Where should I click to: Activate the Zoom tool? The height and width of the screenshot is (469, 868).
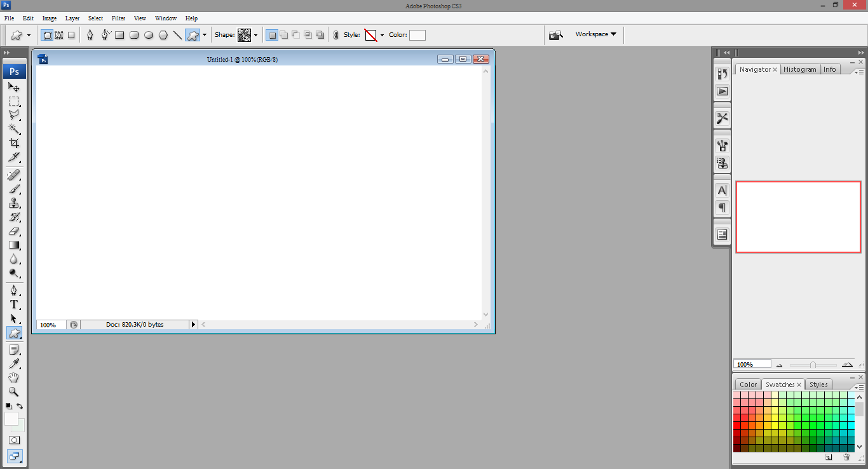point(14,392)
